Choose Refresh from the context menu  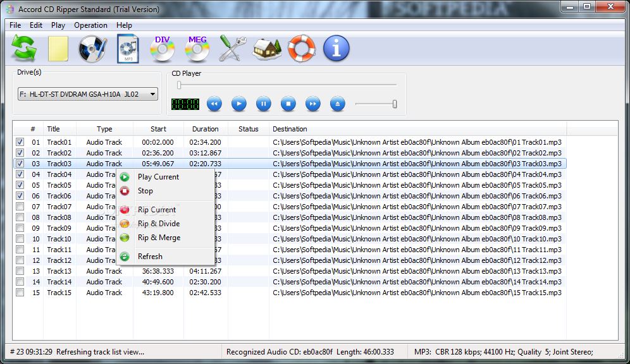pos(166,257)
